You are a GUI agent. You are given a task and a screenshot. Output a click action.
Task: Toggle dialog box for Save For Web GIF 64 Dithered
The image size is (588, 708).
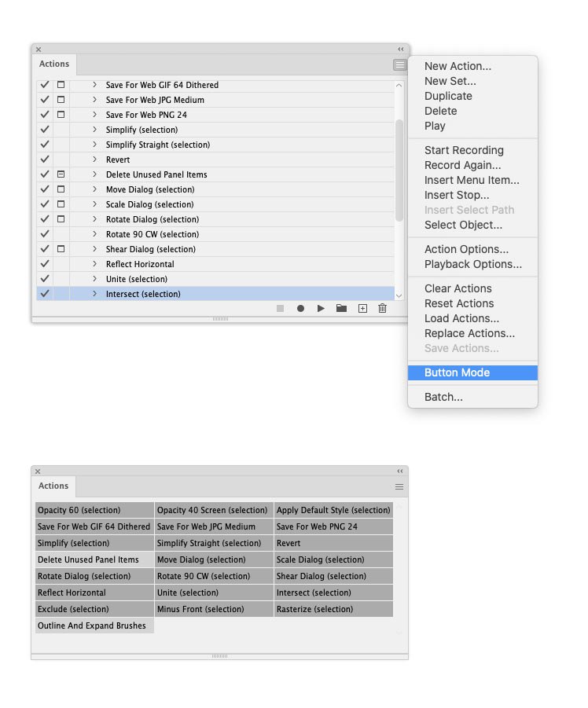(x=61, y=85)
